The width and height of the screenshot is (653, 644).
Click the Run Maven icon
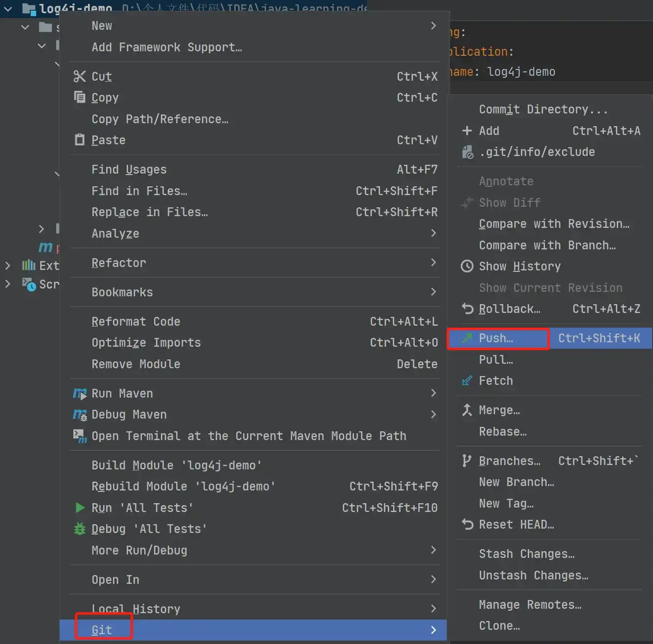pyautogui.click(x=80, y=394)
